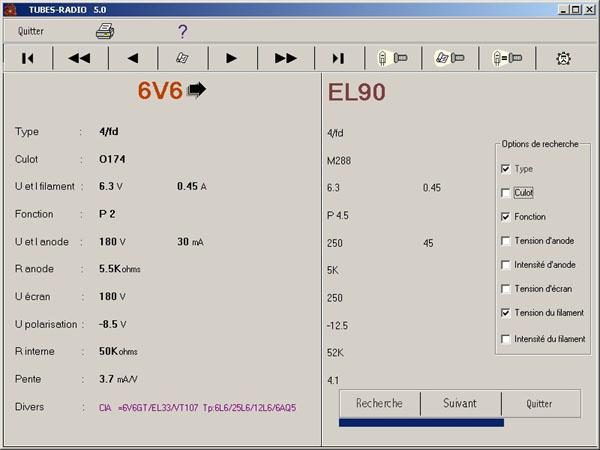
Task: Enable the Tension d'anode checkbox
Action: tap(505, 241)
